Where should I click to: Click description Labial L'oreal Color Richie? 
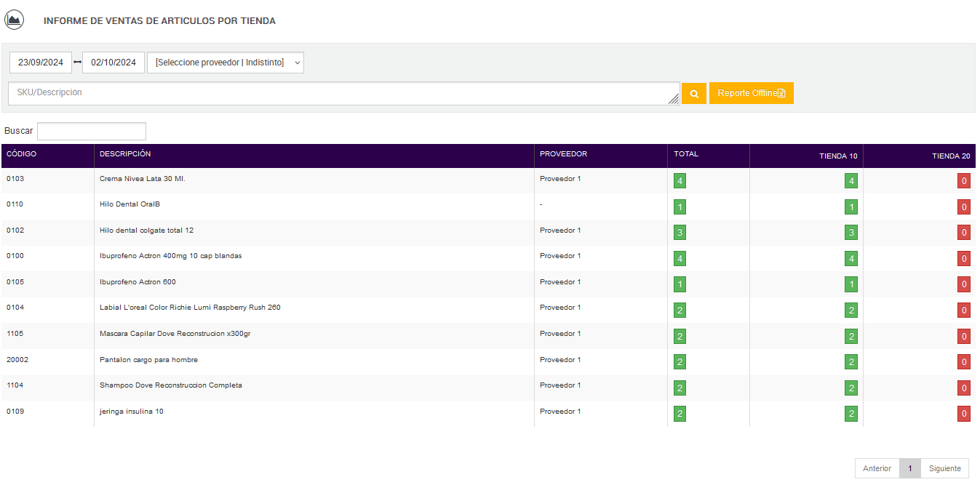[190, 308]
